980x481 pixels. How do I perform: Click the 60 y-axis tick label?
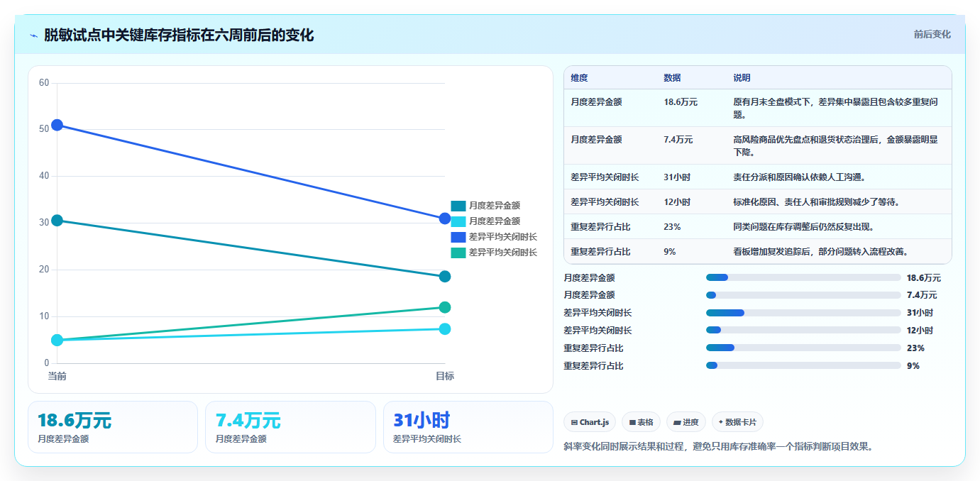[44, 83]
